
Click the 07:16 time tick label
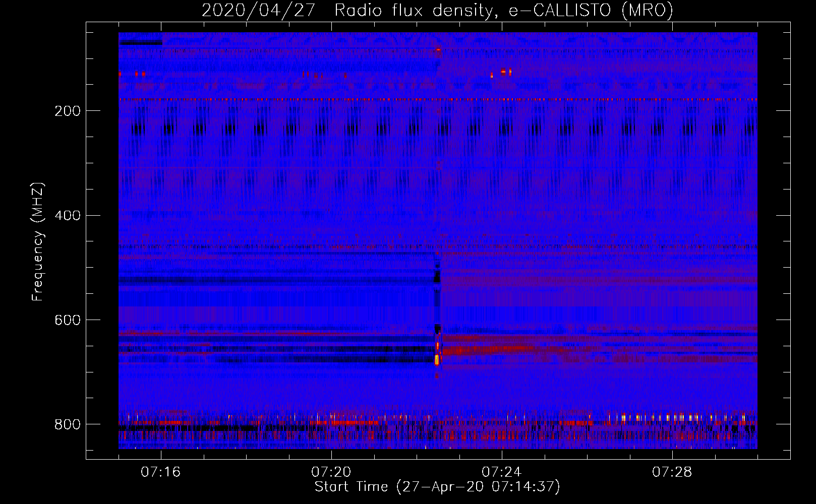click(161, 472)
